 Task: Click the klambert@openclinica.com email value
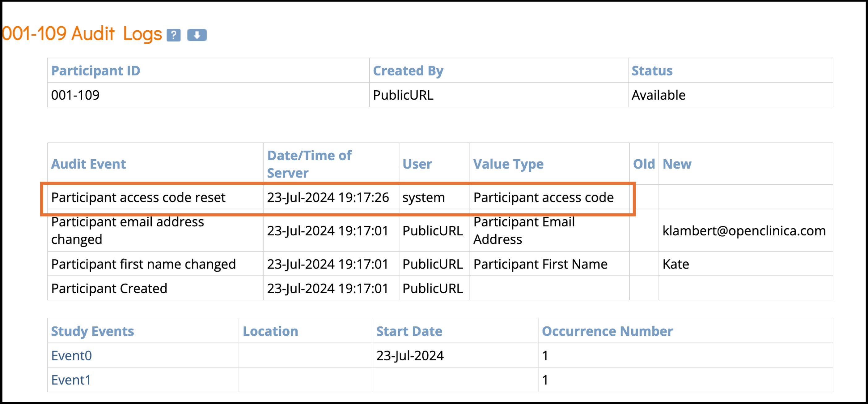(744, 231)
